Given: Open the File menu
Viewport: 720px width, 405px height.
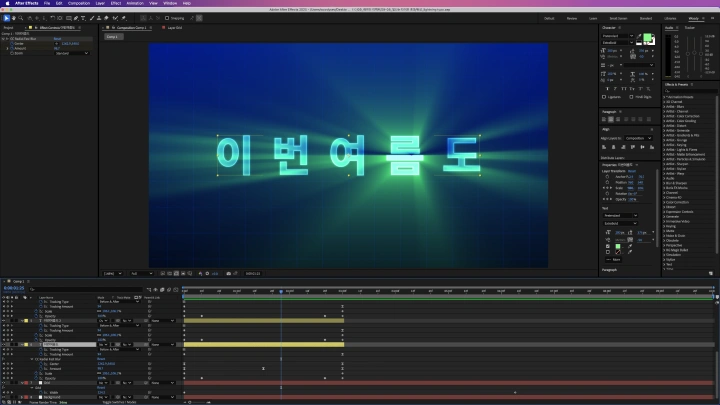Looking at the screenshot, I should 47,3.
